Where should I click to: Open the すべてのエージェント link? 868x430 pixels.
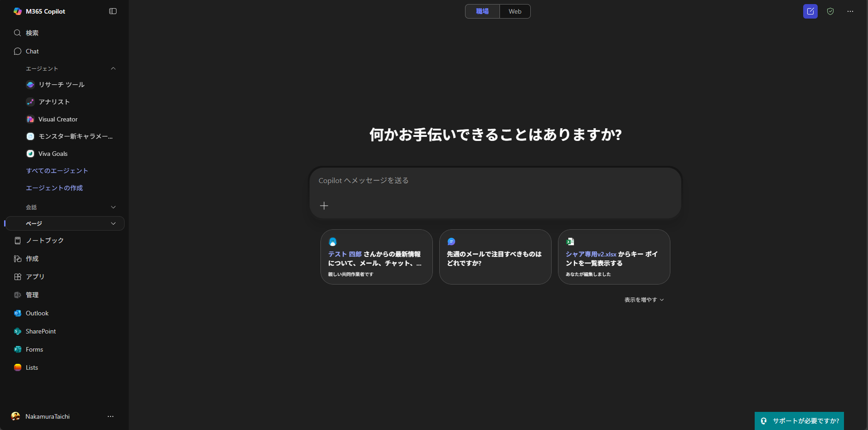click(57, 171)
